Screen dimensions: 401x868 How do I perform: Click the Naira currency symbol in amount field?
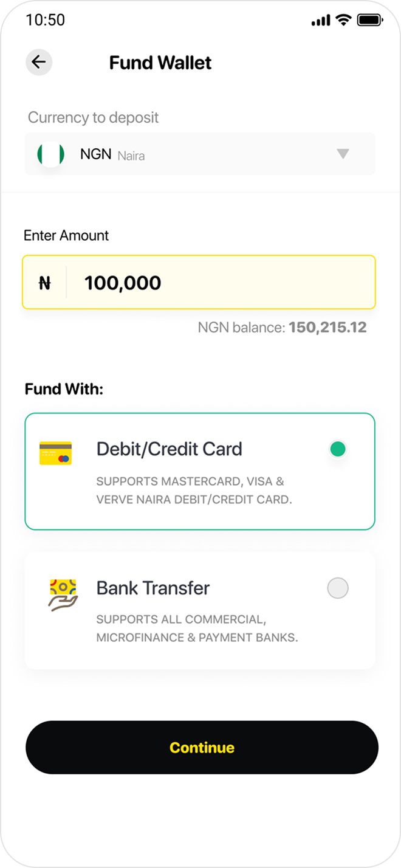point(44,281)
